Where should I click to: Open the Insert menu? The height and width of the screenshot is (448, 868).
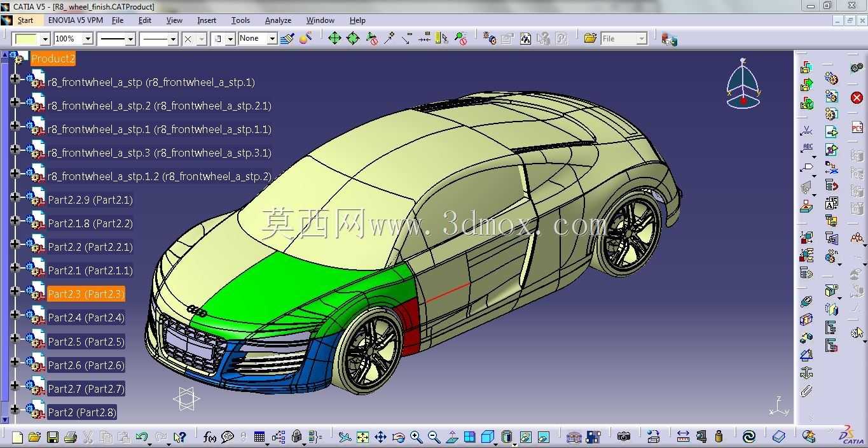point(207,20)
